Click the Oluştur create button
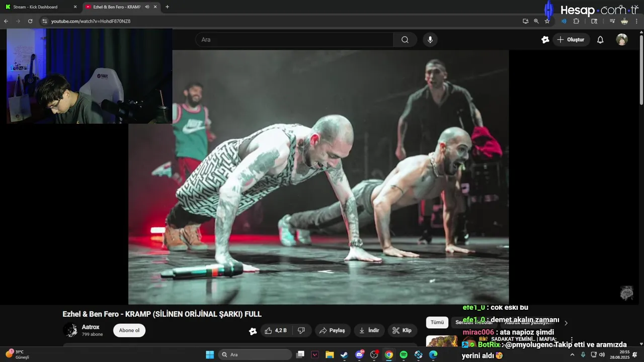The width and height of the screenshot is (644, 362). click(571, 40)
